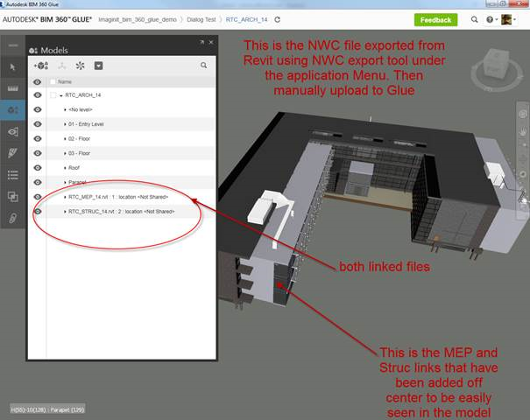Expand the Parapet node
530x420 pixels.
(x=65, y=182)
